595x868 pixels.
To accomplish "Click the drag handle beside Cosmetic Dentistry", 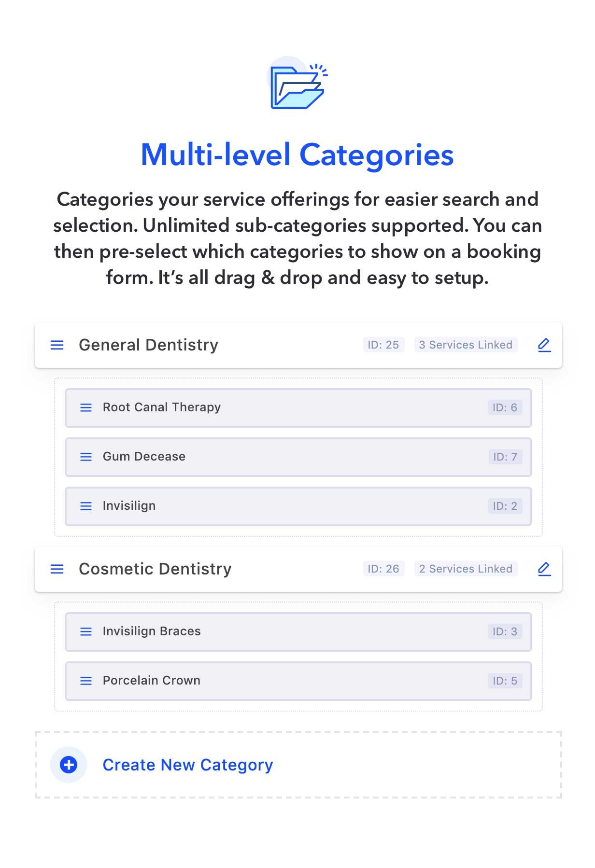I will [x=57, y=569].
